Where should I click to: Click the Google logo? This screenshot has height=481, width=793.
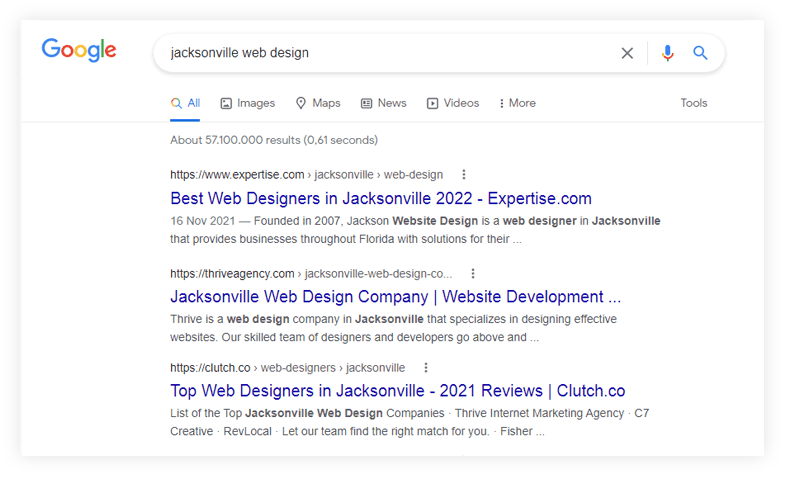pyautogui.click(x=79, y=50)
